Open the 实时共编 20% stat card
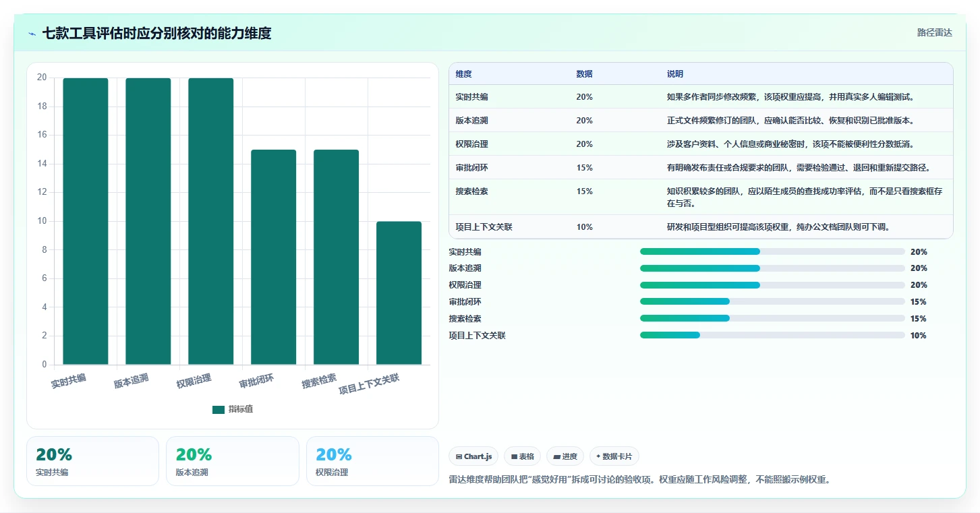Screen dimensions: 980x513 [x=92, y=461]
